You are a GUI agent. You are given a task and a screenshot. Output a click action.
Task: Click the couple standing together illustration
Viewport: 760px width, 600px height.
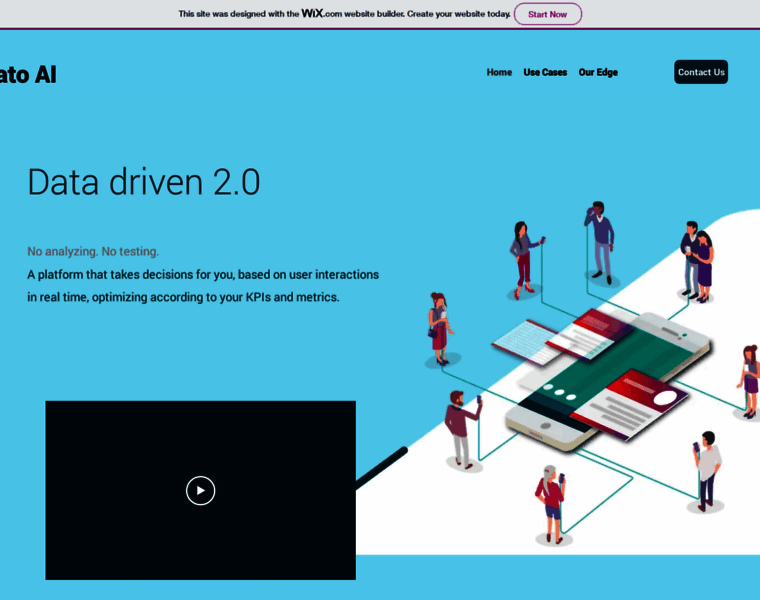(697, 260)
